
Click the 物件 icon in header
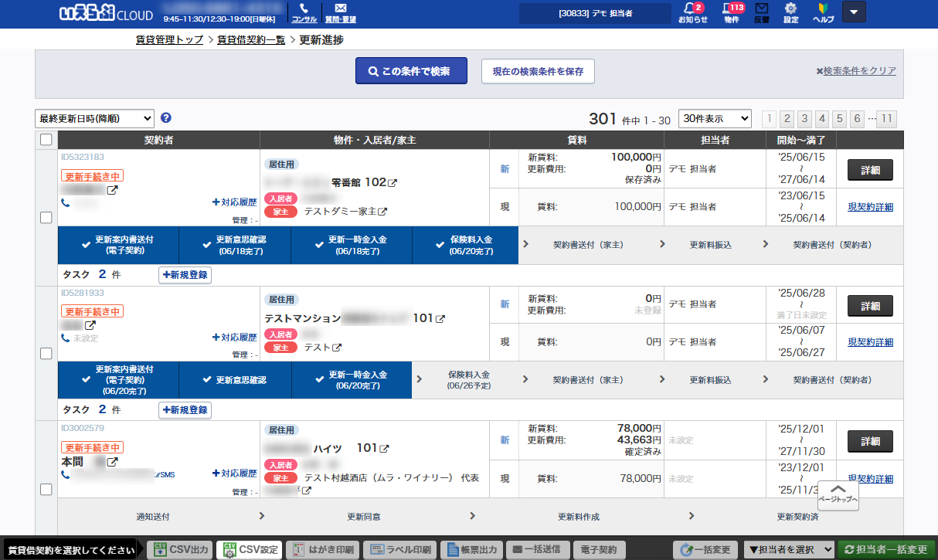tap(731, 12)
